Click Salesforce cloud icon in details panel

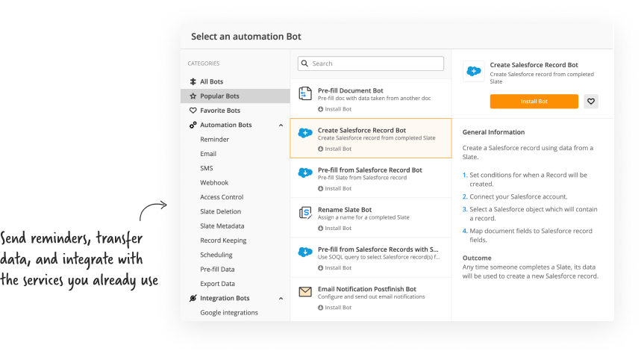point(474,71)
